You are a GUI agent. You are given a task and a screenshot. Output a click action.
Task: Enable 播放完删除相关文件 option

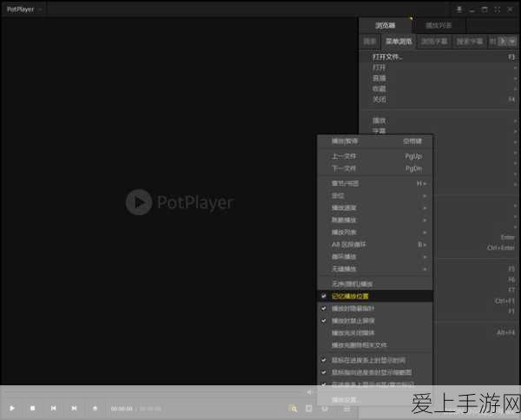375,345
